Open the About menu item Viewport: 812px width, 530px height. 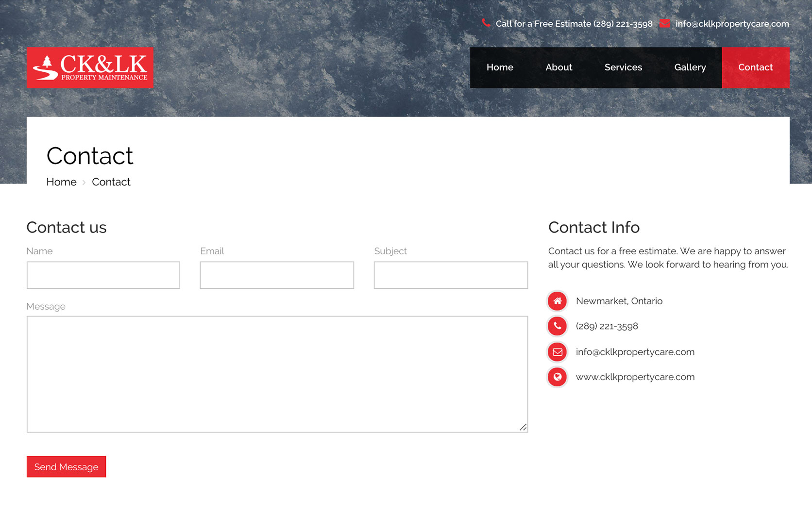tap(558, 67)
